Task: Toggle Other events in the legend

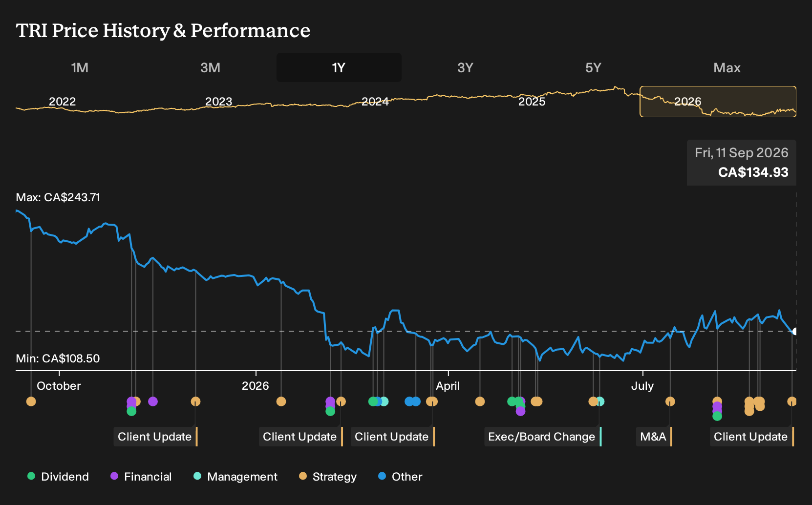Action: coord(400,477)
